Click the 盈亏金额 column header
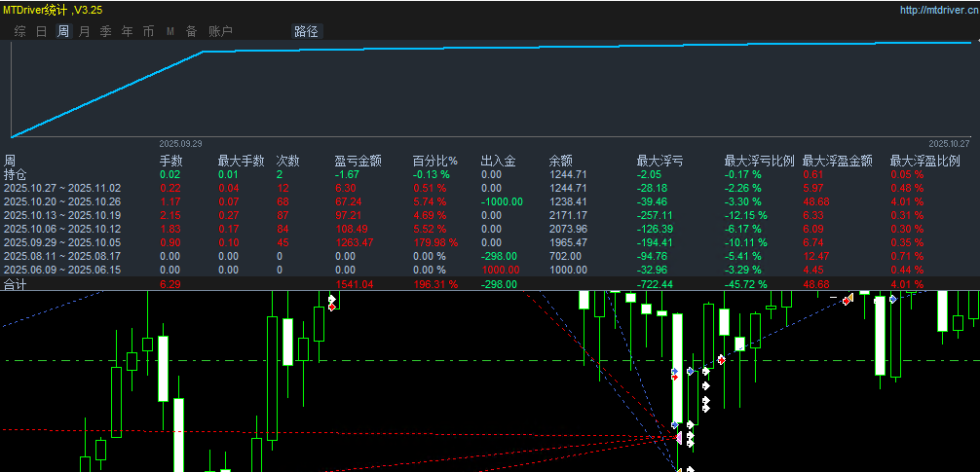 click(358, 162)
